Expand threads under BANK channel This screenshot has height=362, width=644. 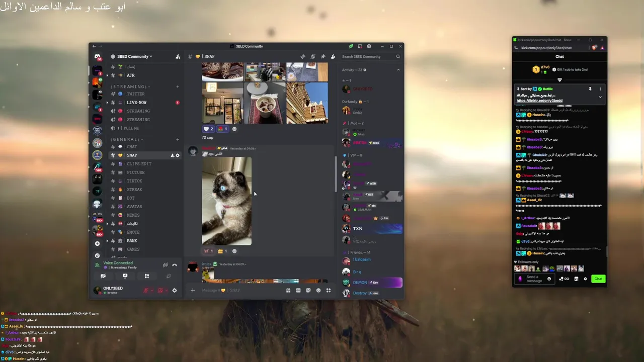107,241
